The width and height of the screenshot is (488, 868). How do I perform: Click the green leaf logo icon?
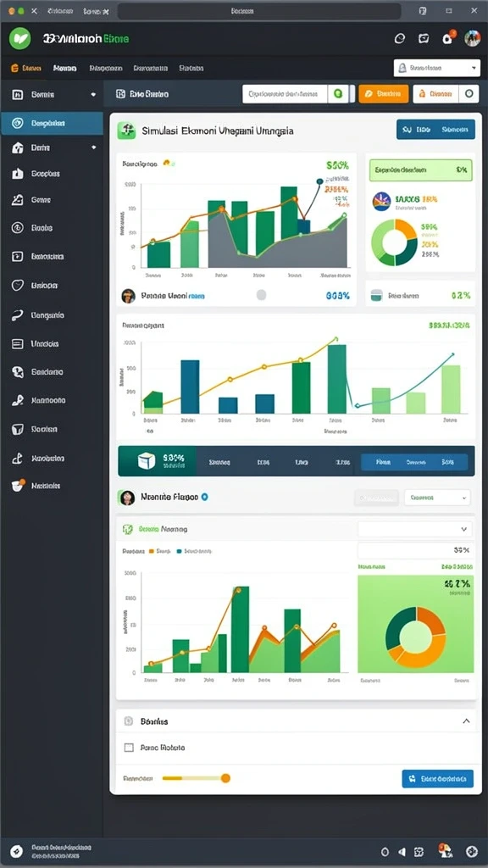tap(20, 39)
